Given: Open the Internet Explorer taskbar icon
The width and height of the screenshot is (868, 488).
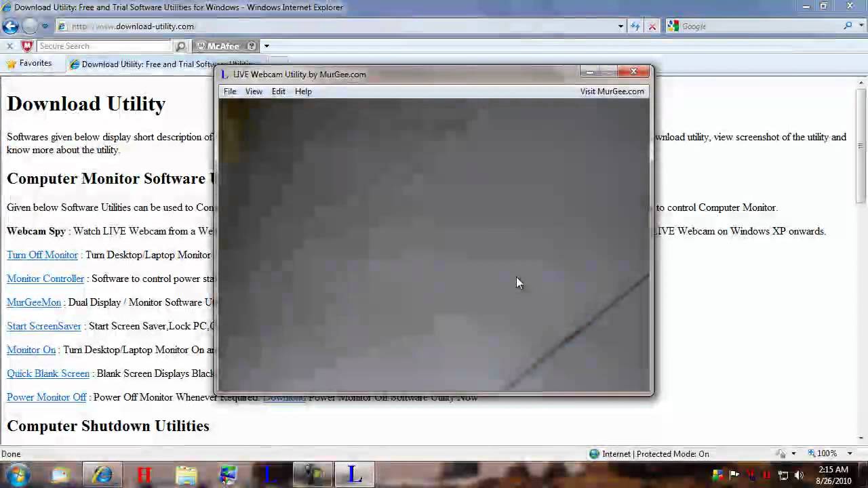Looking at the screenshot, I should pos(103,474).
